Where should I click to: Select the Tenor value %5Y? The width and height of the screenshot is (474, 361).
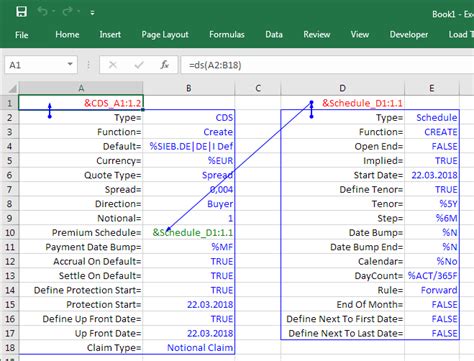pos(432,204)
